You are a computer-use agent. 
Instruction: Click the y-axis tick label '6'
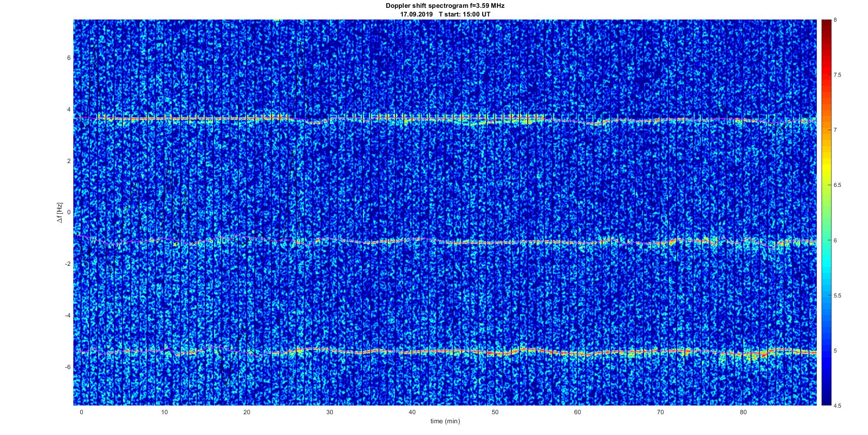coord(69,58)
